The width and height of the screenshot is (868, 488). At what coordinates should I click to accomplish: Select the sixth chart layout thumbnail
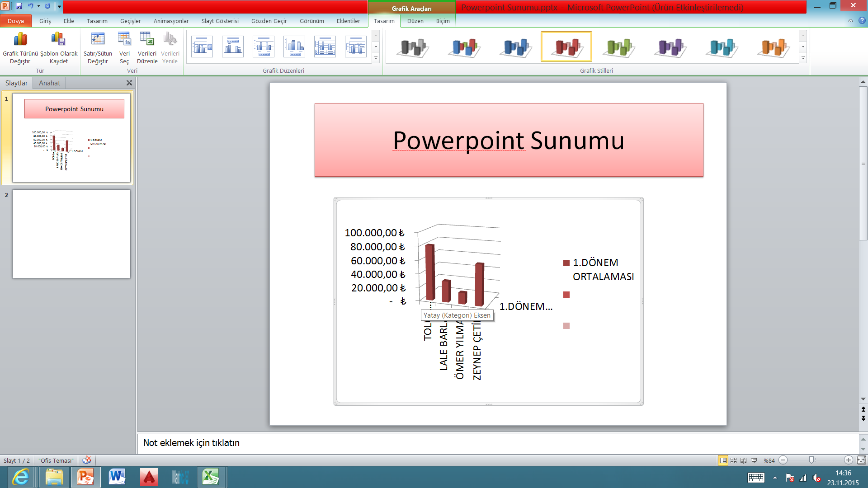(356, 47)
